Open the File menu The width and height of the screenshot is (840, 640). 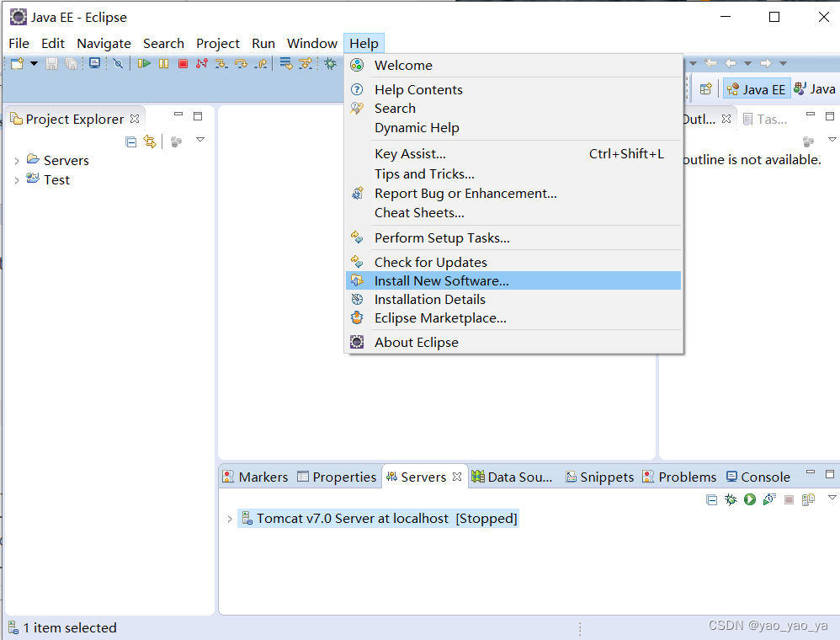(19, 44)
